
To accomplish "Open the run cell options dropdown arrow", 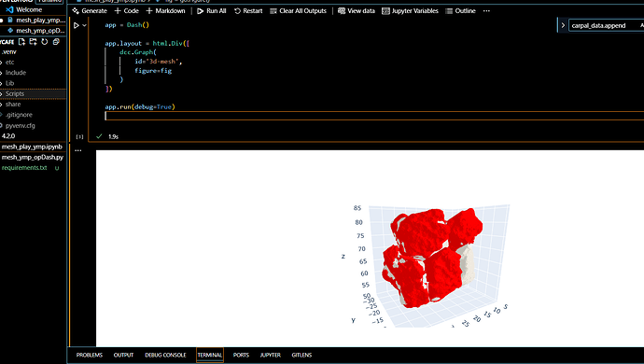I will (x=85, y=25).
